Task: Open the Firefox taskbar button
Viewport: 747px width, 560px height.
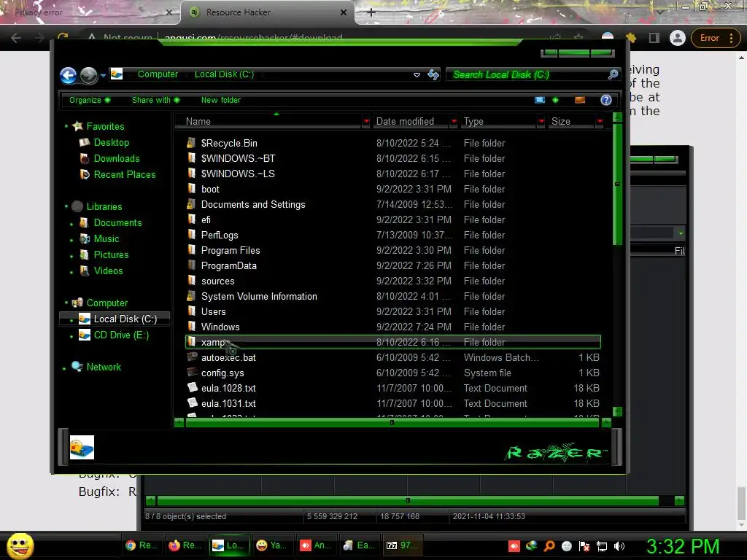Action: pyautogui.click(x=185, y=545)
